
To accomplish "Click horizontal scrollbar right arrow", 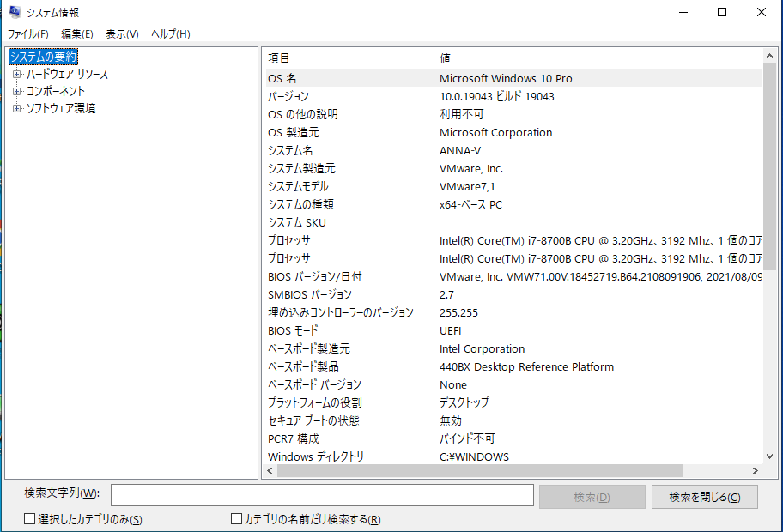I will click(756, 470).
